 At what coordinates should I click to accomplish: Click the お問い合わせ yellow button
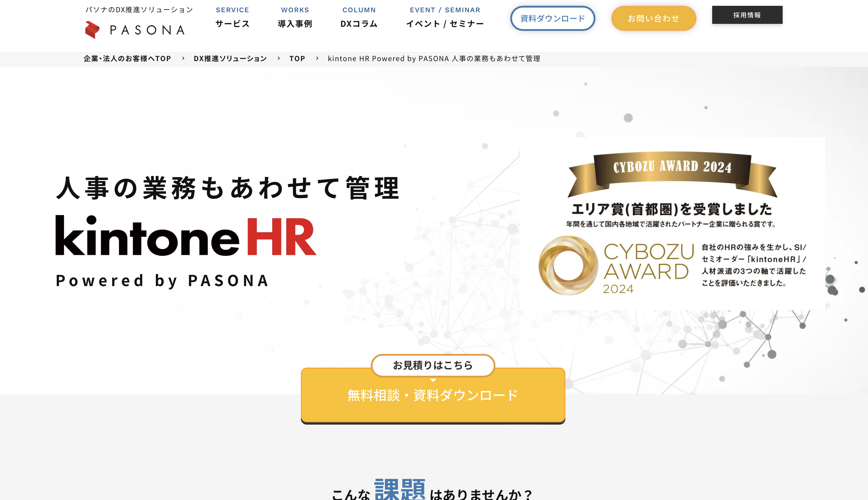pyautogui.click(x=654, y=18)
